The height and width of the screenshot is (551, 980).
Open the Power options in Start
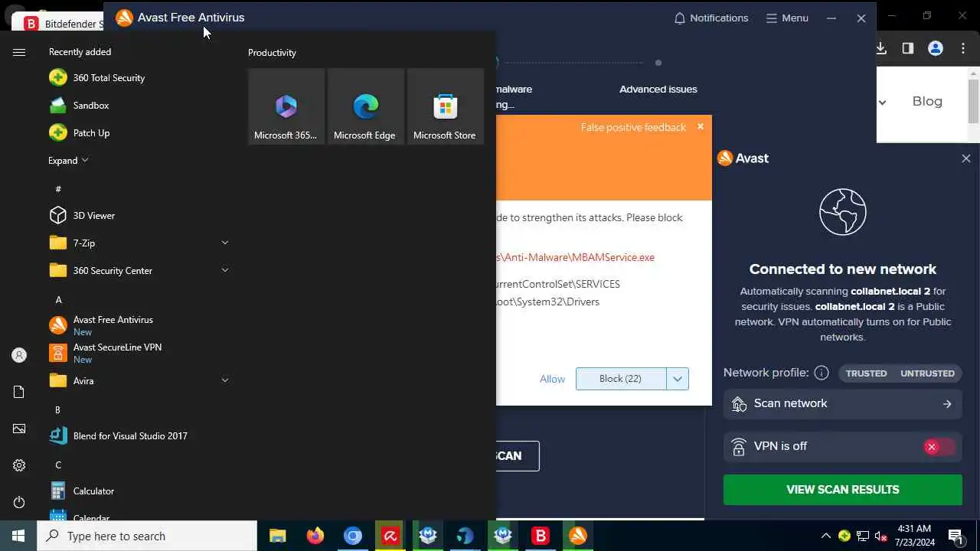(19, 502)
